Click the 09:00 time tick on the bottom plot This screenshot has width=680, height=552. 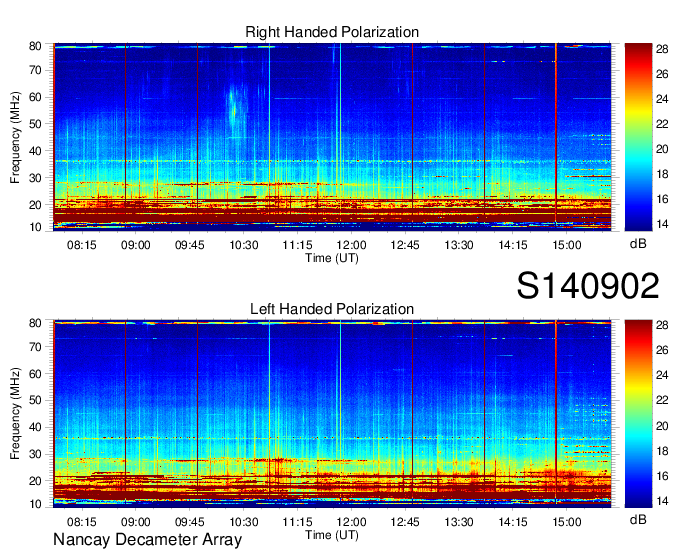pos(135,522)
